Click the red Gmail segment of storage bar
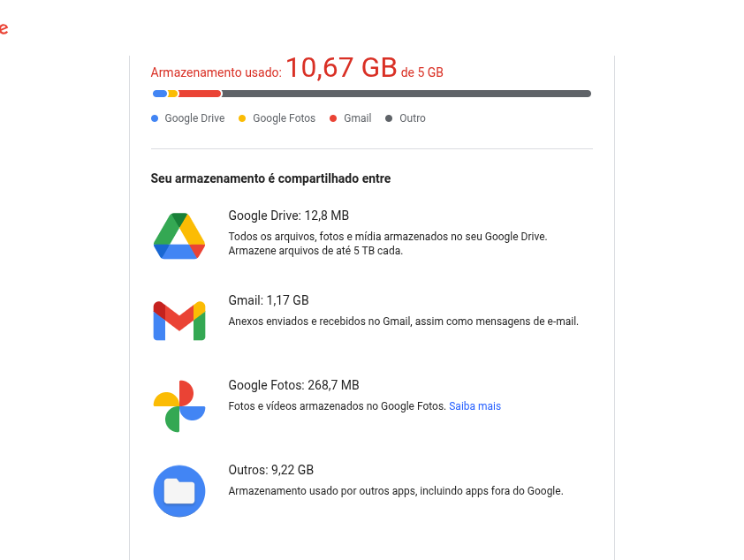Screen dimensions: 744x560 199,94
